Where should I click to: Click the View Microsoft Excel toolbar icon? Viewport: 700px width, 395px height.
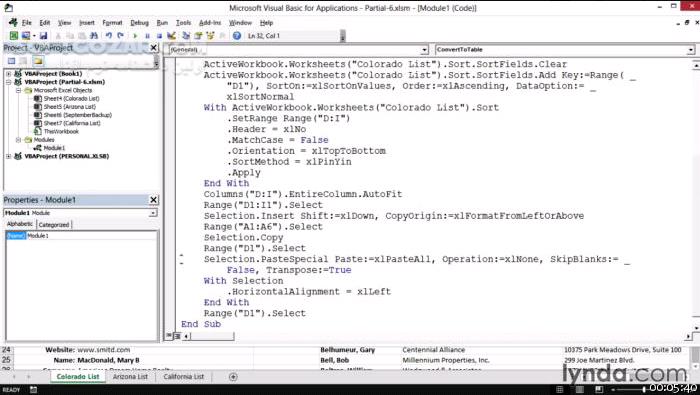pos(14,36)
